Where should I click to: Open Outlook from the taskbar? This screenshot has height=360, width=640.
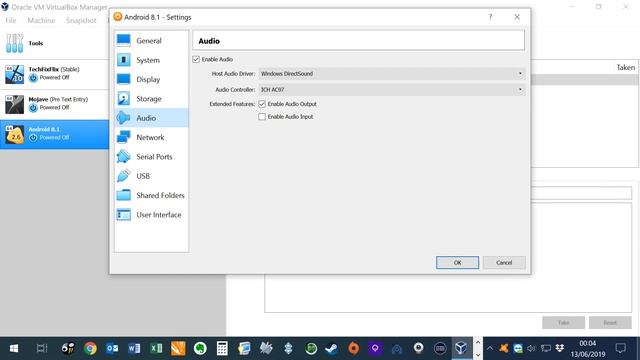tap(112, 348)
